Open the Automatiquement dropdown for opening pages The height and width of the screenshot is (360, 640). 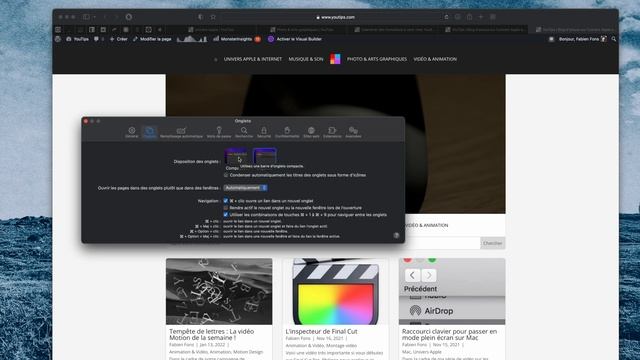246,188
